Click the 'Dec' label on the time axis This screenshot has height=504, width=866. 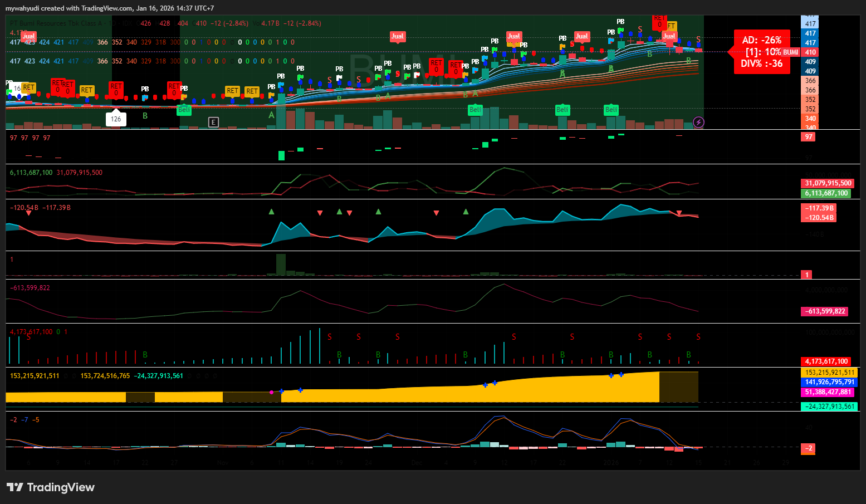click(417, 463)
